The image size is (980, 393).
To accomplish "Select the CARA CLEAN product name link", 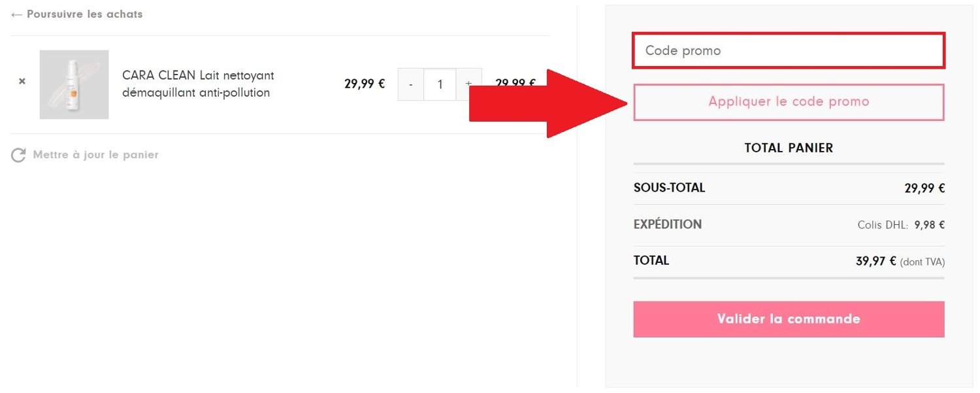I will click(x=197, y=83).
